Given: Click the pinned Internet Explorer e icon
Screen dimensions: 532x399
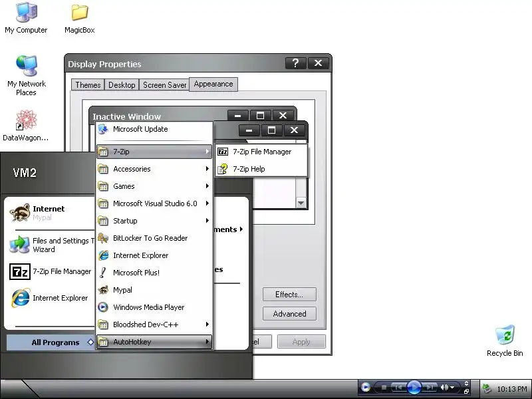Looking at the screenshot, I should tap(21, 298).
